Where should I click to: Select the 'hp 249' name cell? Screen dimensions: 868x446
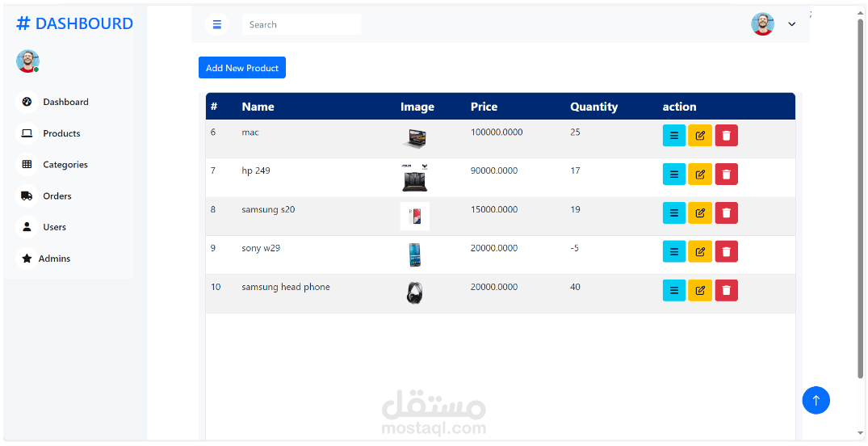[x=256, y=170]
